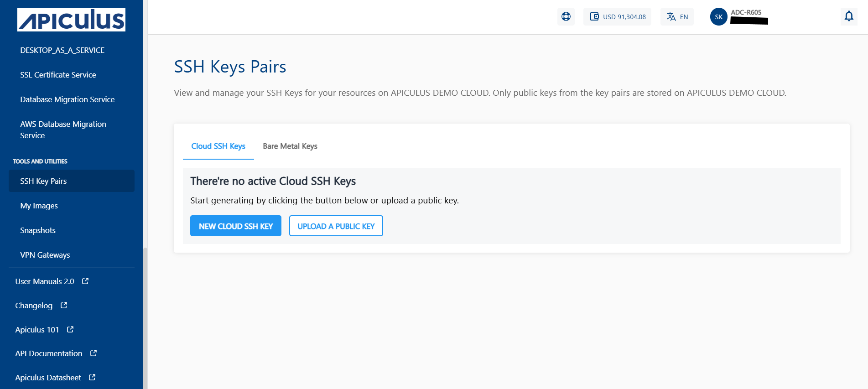The width and height of the screenshot is (868, 389).
Task: Switch to Bare Metal Keys tab
Action: (x=290, y=146)
